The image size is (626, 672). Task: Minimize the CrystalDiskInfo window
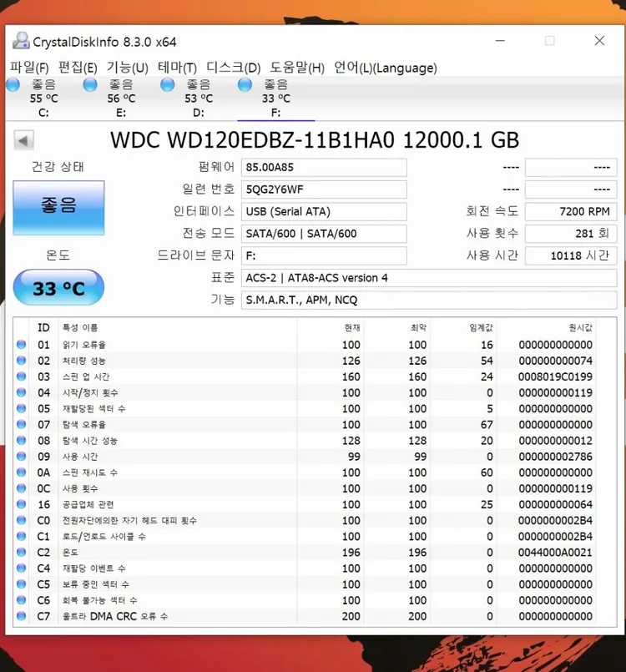500,41
